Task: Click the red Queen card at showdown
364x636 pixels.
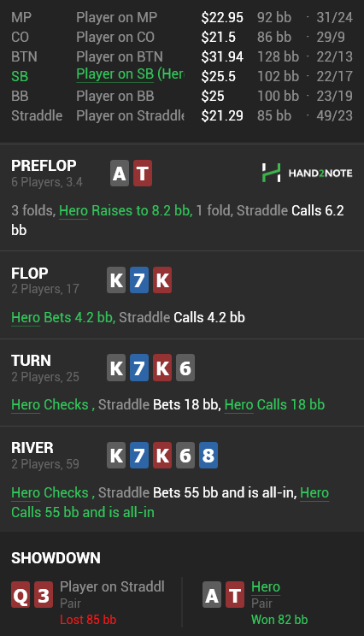Action: [21, 595]
